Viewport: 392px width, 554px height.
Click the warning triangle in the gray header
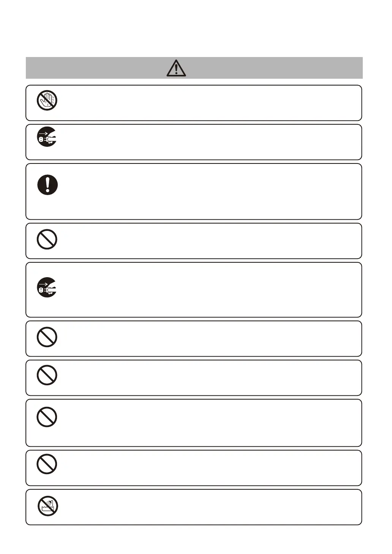176,68
